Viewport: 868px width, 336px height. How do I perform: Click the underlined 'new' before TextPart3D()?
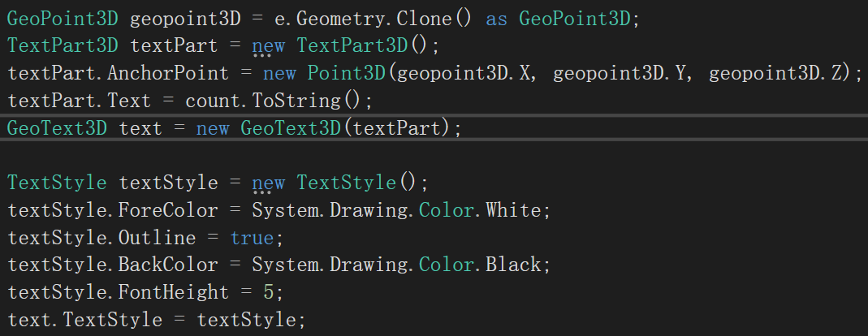coord(268,45)
